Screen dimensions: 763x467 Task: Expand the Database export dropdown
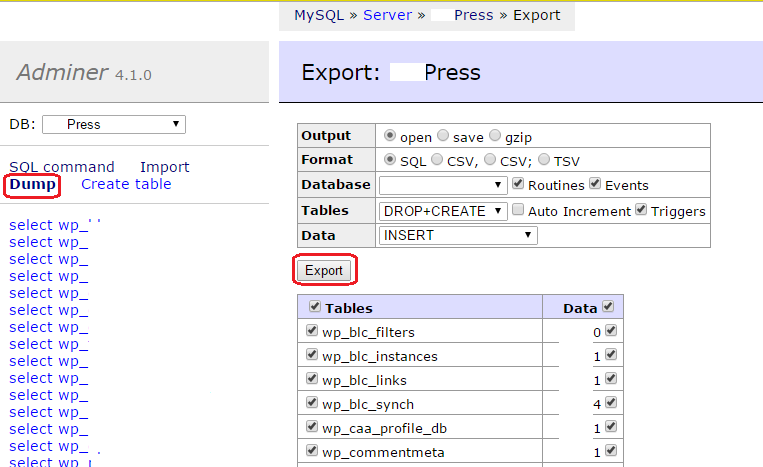click(x=443, y=185)
